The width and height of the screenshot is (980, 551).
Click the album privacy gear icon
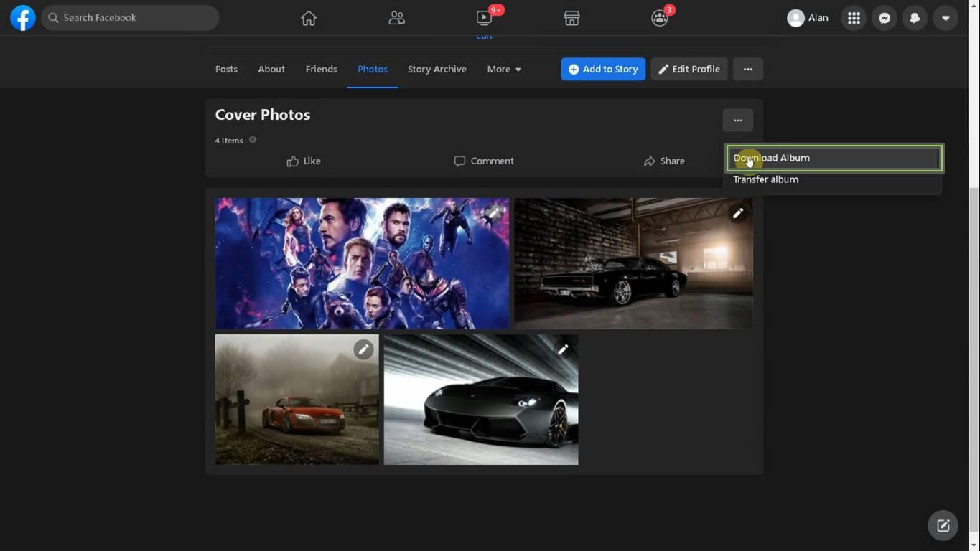click(x=253, y=140)
